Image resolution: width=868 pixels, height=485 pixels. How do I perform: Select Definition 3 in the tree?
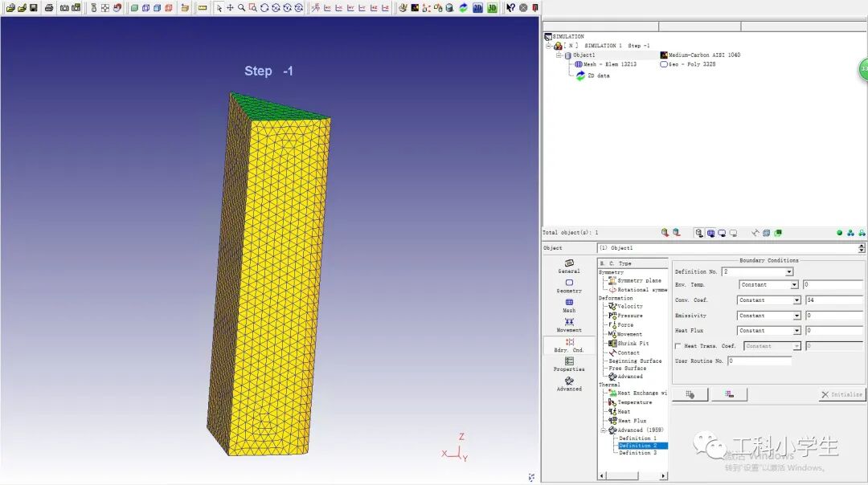(637, 452)
